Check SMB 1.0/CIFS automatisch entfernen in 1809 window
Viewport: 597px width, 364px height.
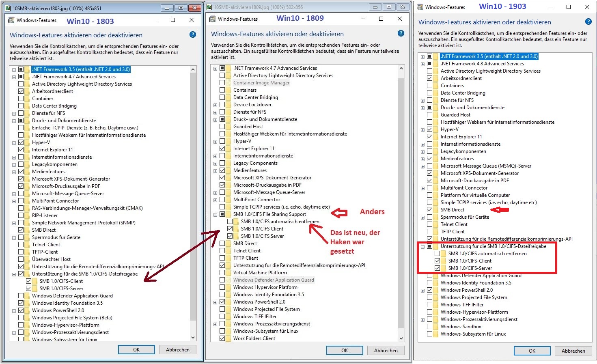(x=230, y=222)
